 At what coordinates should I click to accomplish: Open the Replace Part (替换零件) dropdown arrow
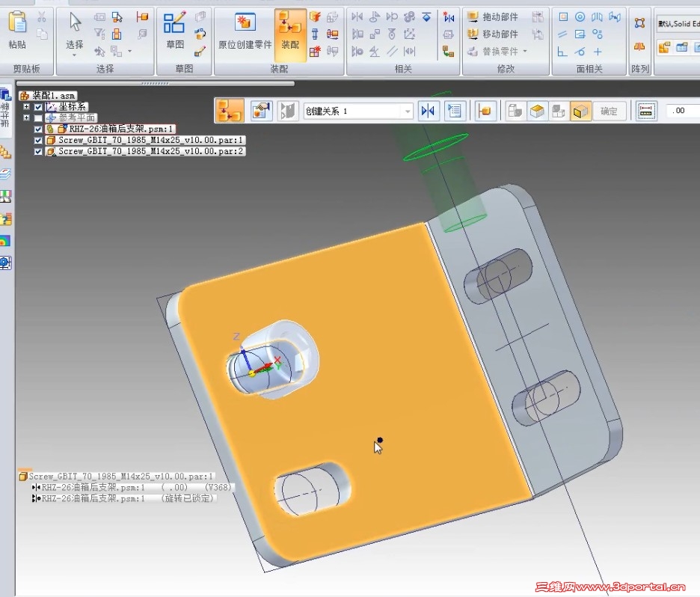click(x=525, y=52)
